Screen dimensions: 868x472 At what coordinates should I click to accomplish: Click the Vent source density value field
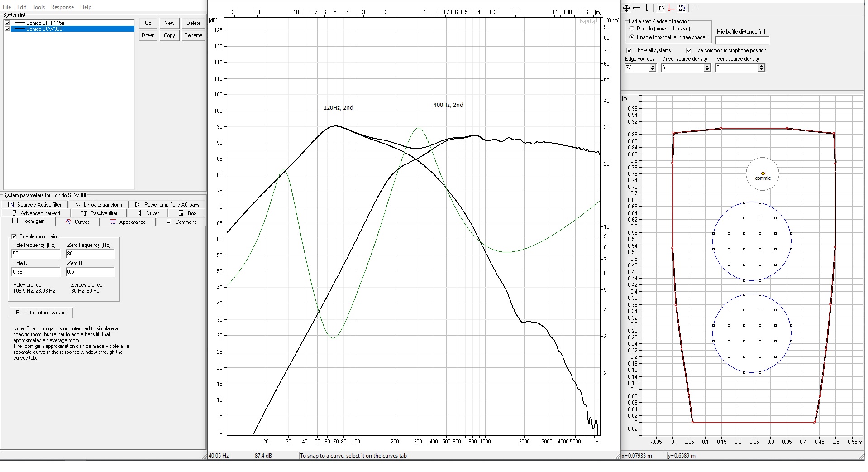(737, 67)
